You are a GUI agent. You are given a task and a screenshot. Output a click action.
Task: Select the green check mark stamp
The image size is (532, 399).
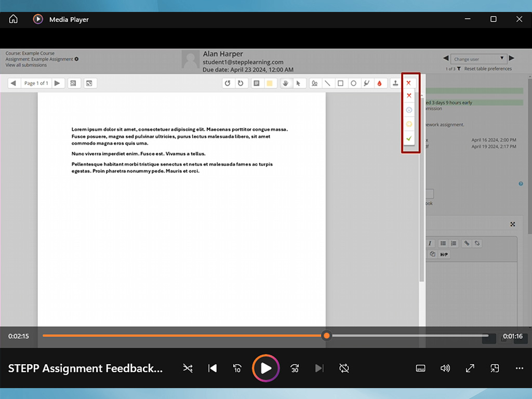coord(409,138)
